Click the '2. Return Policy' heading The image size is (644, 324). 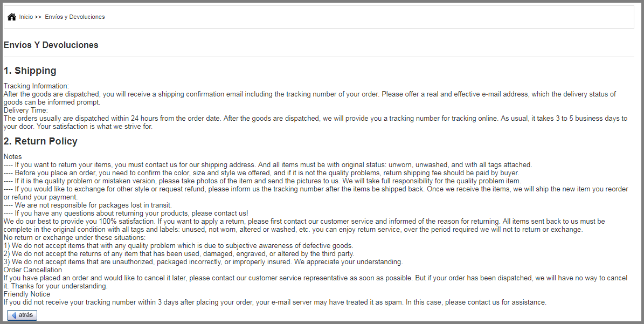click(41, 141)
